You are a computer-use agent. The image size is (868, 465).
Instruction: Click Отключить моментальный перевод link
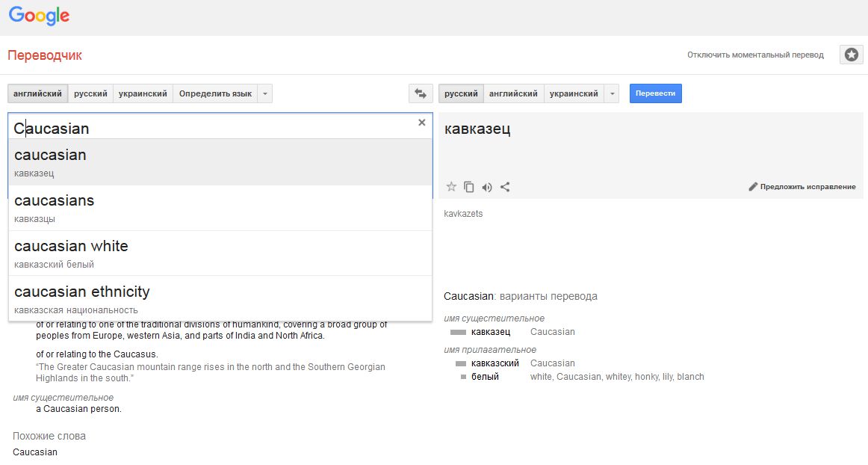coord(756,55)
